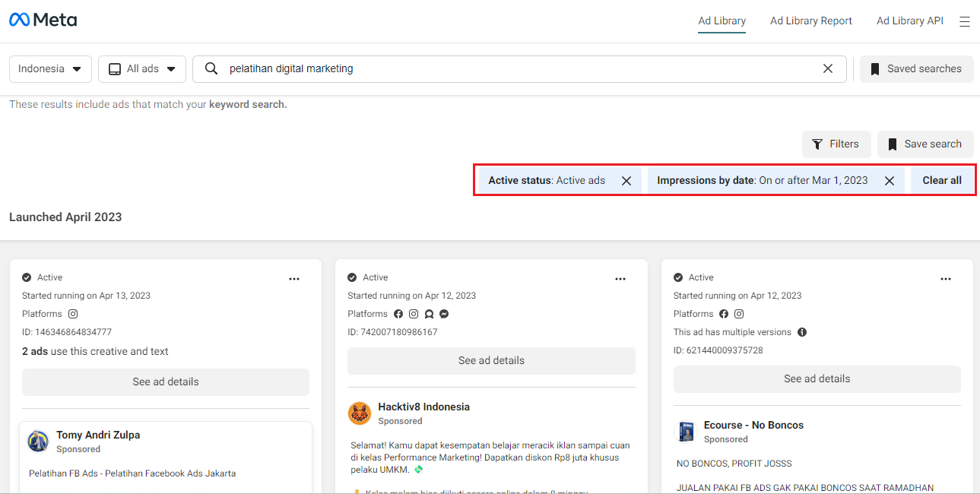Switch to Ad Library Report tab
Viewport: 980px width, 494px height.
coord(811,21)
